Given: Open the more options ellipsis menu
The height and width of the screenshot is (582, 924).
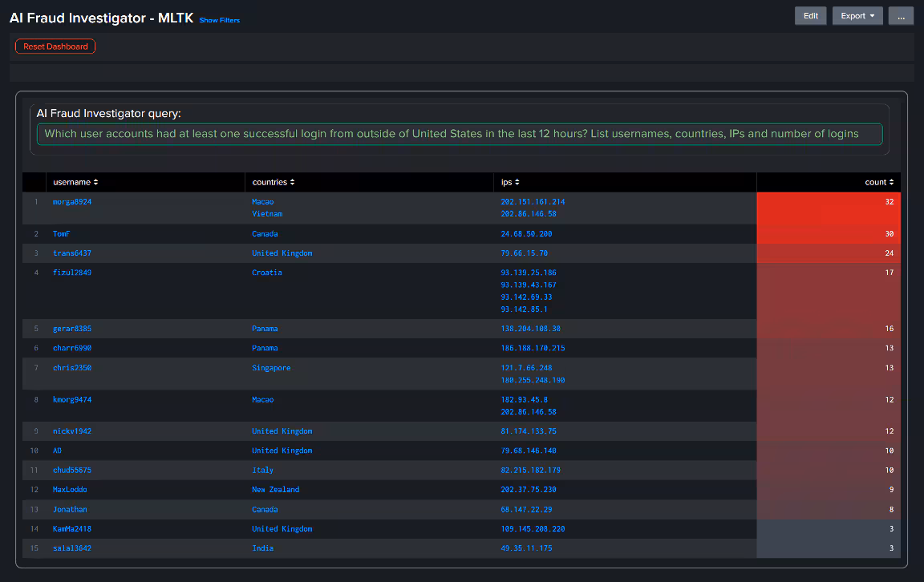Looking at the screenshot, I should pyautogui.click(x=901, y=16).
